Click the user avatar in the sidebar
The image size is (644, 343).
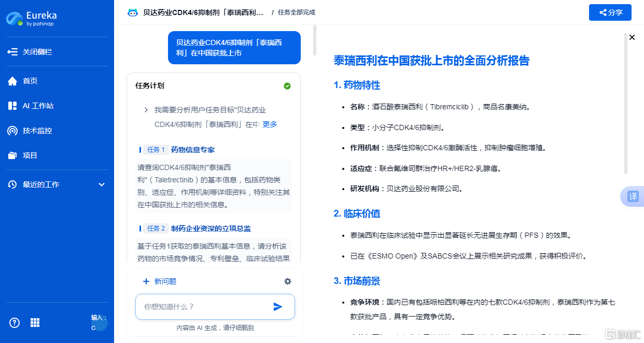[x=99, y=323]
